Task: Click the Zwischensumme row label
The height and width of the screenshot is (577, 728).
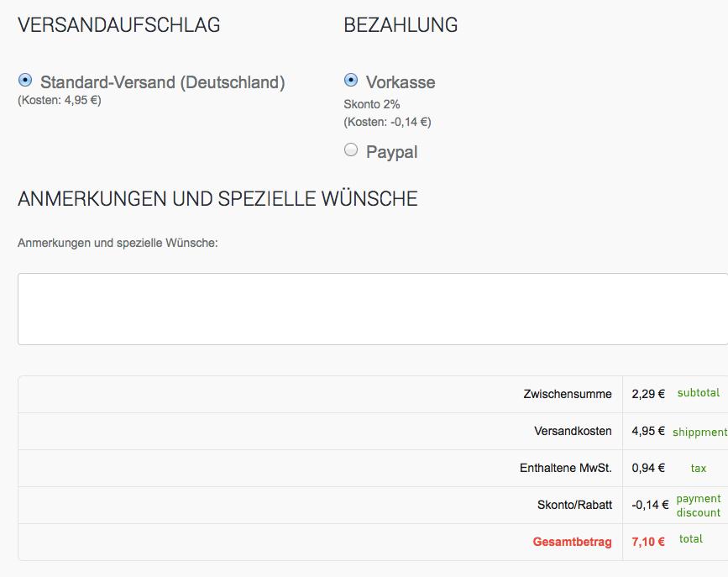Action: pyautogui.click(x=568, y=394)
